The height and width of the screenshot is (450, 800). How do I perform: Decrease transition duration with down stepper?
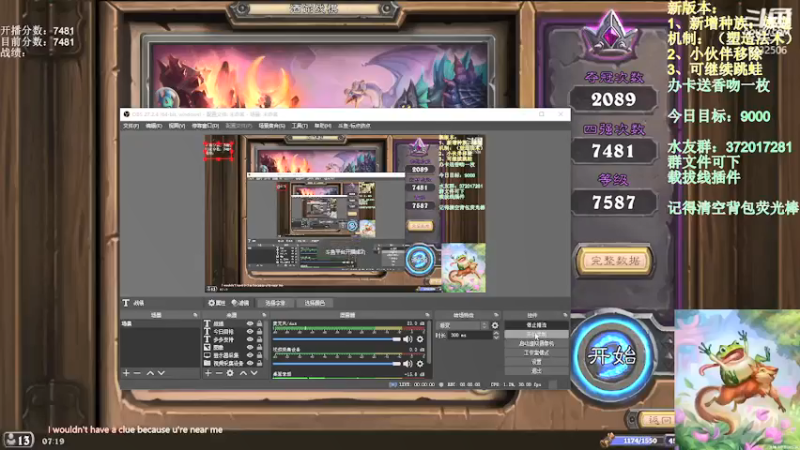(x=496, y=338)
